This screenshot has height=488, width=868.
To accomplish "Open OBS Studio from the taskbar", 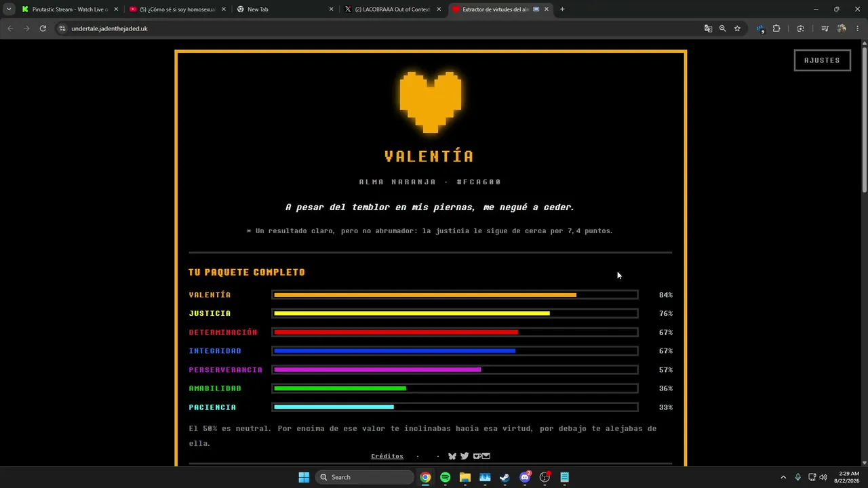I will [x=545, y=477].
